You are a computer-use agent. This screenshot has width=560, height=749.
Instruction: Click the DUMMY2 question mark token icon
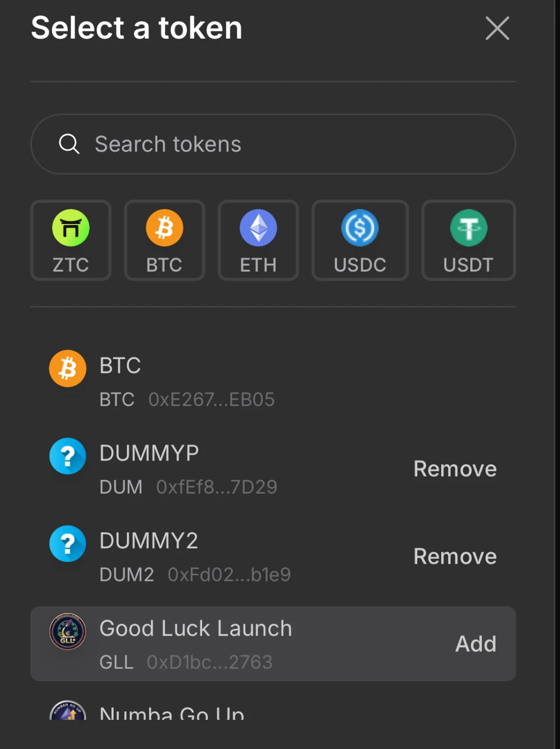(x=68, y=543)
